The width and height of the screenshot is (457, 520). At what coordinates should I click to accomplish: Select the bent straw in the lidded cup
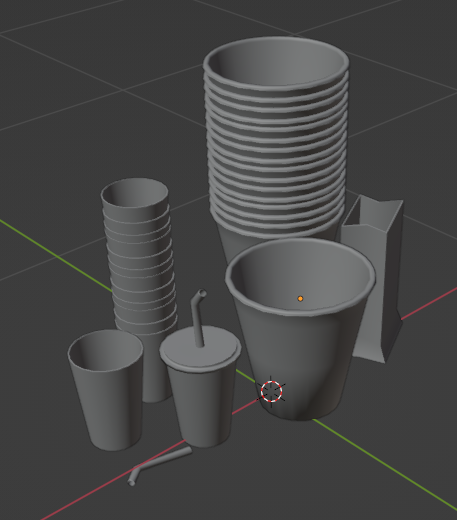click(198, 318)
